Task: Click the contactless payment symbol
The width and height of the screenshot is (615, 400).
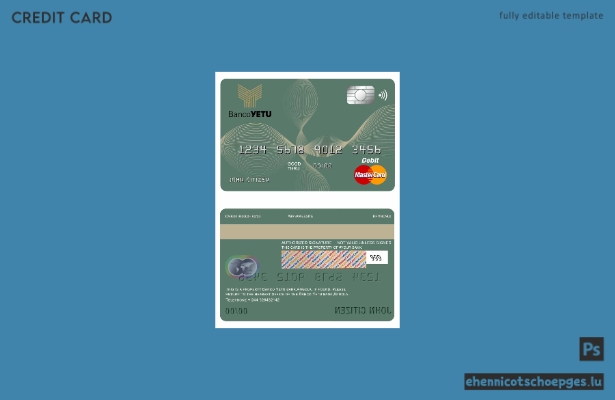Action: (383, 95)
